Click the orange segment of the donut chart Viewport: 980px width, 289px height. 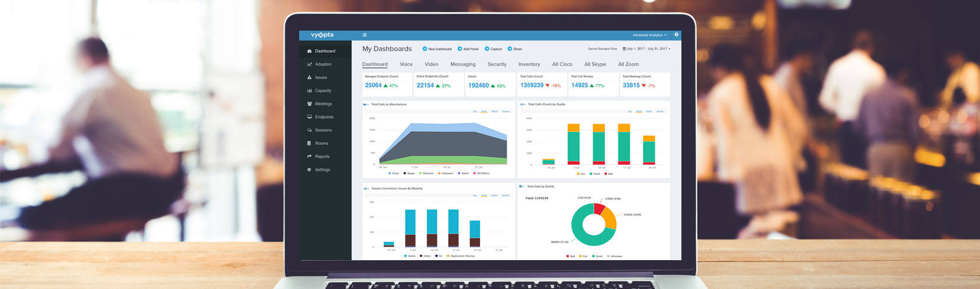tap(610, 218)
